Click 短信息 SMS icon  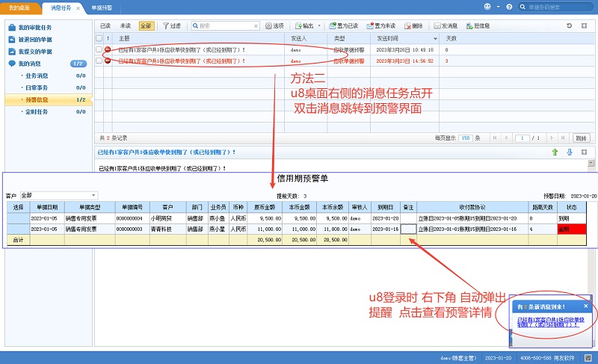pyautogui.click(x=469, y=26)
